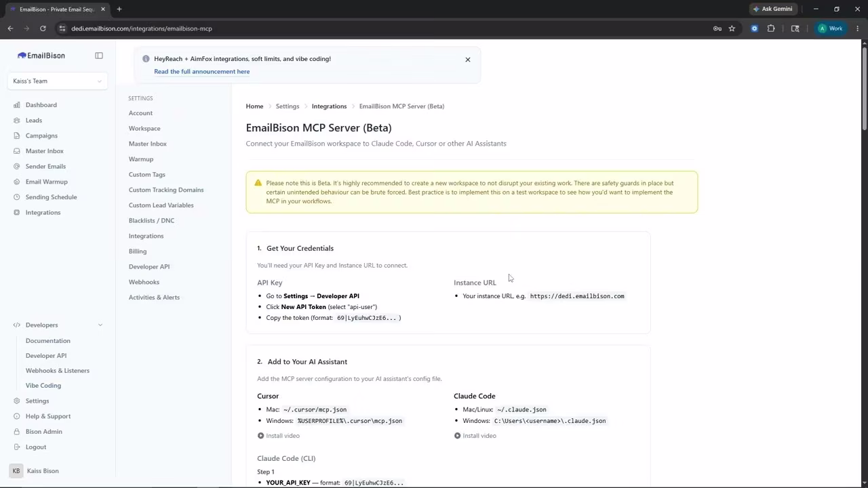This screenshot has height=488, width=868.
Task: Open the Ask Gemini button
Action: pyautogui.click(x=772, y=9)
